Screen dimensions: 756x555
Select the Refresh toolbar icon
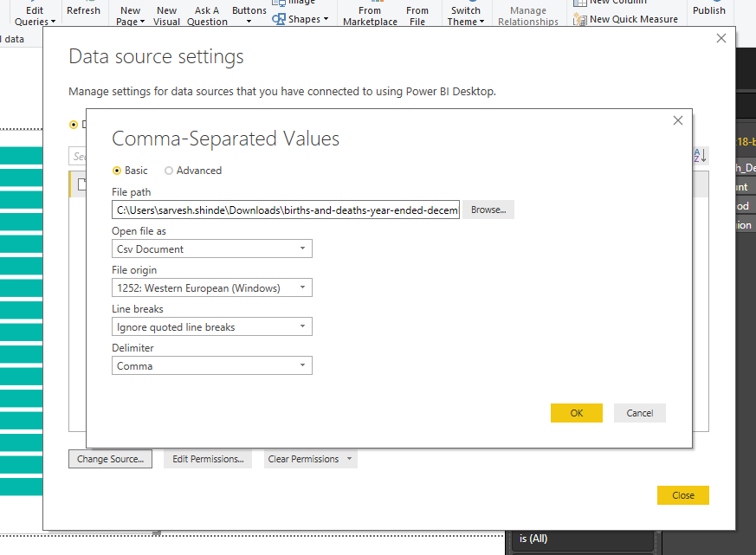pyautogui.click(x=83, y=10)
